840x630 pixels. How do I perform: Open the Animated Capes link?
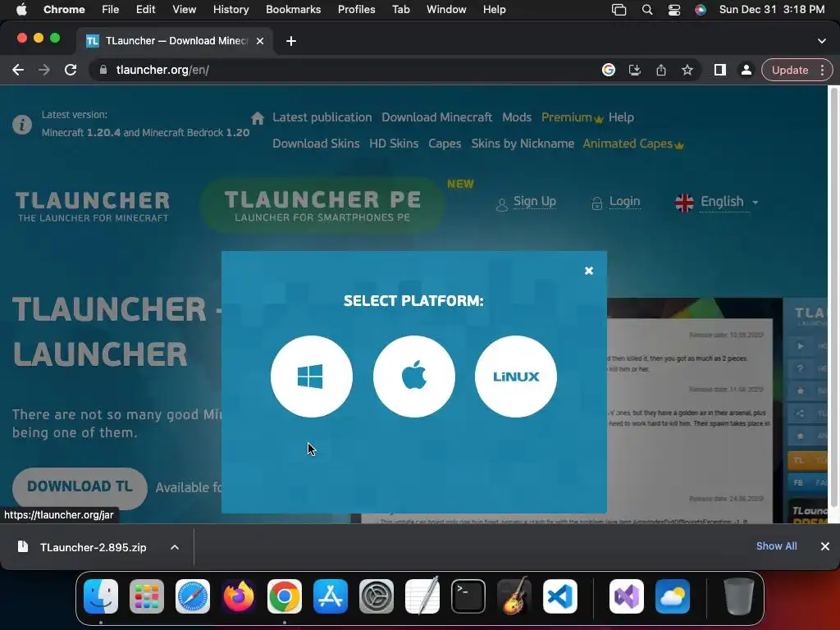click(x=633, y=144)
